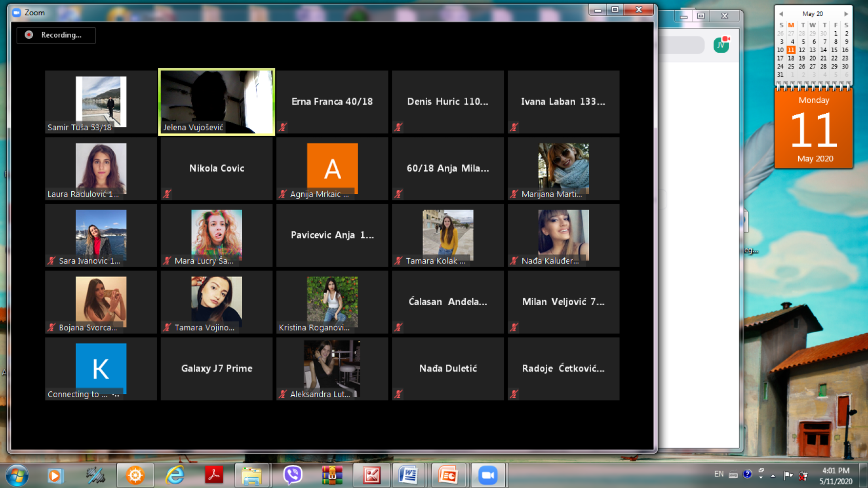Select Jelena Vujošević's active video tile
868x488 pixels.
click(217, 102)
